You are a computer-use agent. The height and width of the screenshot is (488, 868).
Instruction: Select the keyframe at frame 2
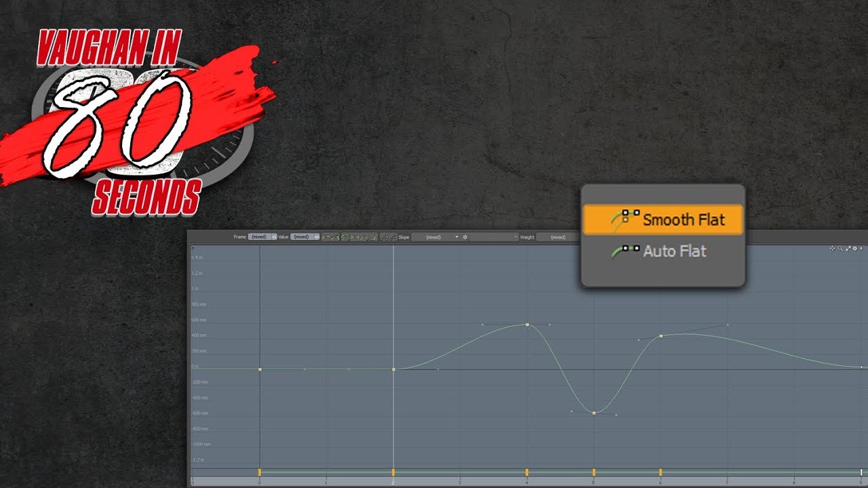[393, 369]
